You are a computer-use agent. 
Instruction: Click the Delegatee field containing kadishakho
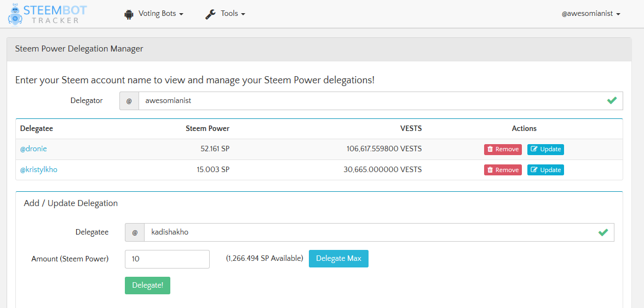click(379, 232)
